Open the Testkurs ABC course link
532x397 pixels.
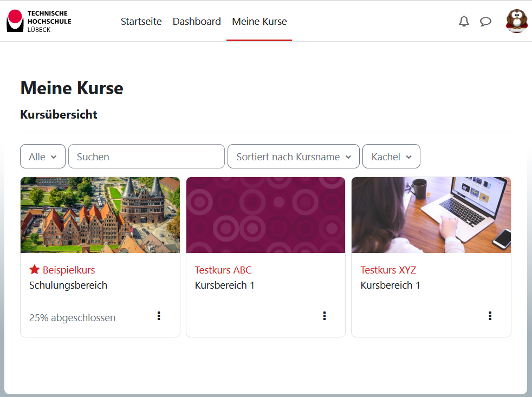coord(223,270)
